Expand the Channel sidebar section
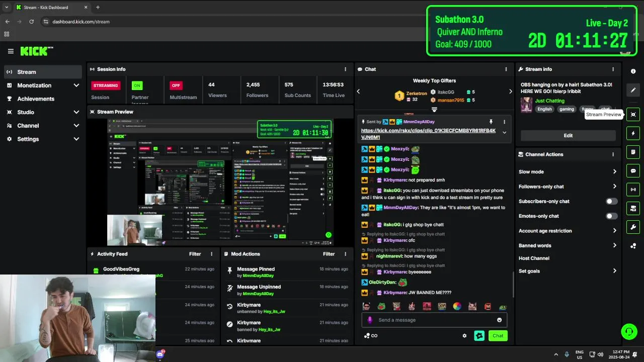 [76, 126]
